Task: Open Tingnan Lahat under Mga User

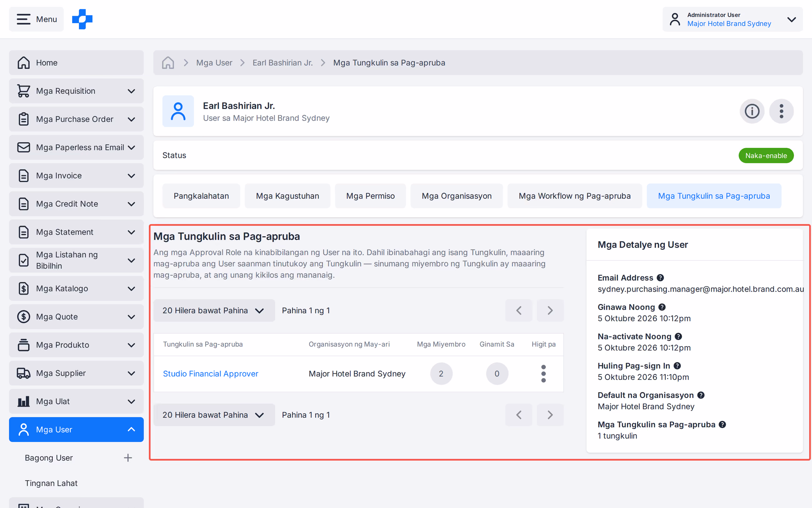Action: pyautogui.click(x=51, y=483)
